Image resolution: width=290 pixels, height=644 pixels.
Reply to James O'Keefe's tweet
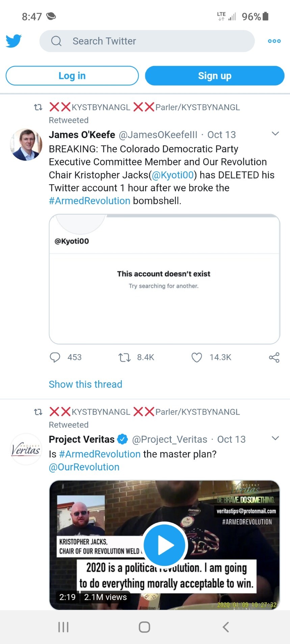(55, 357)
